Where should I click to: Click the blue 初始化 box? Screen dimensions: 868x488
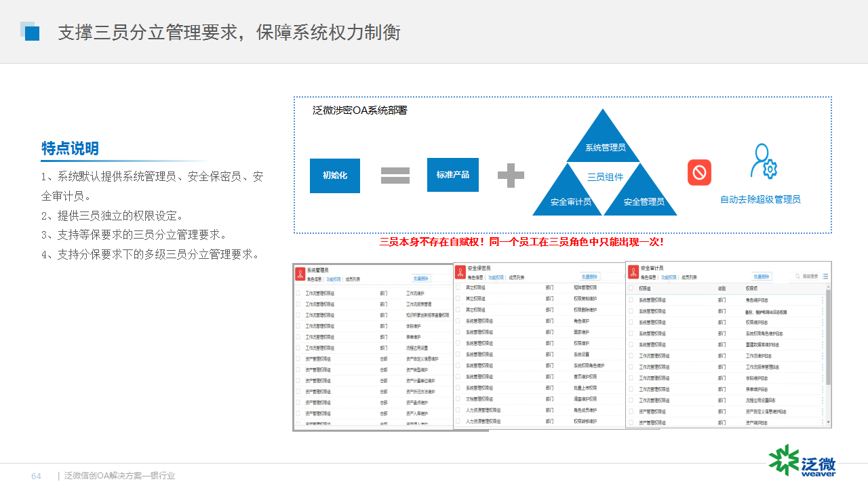coord(335,176)
